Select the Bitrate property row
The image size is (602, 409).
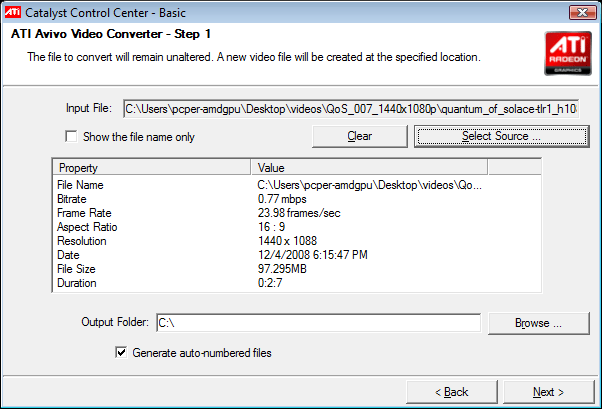coord(296,199)
